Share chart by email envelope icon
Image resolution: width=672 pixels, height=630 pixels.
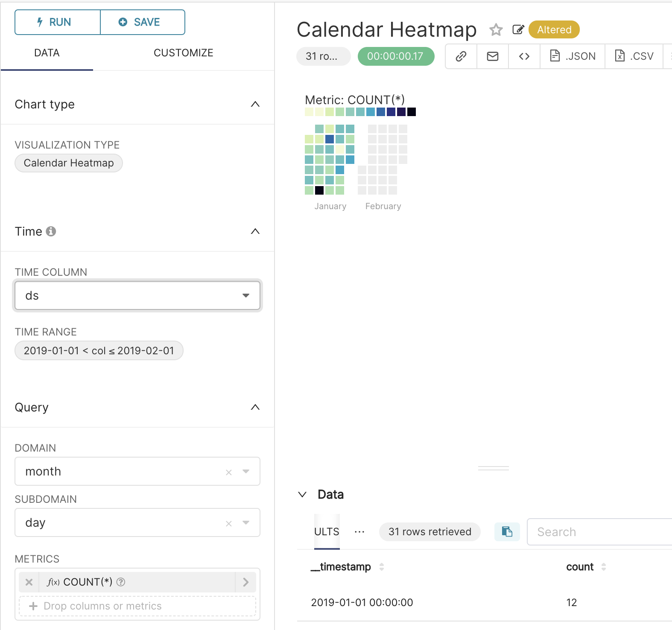(x=493, y=56)
